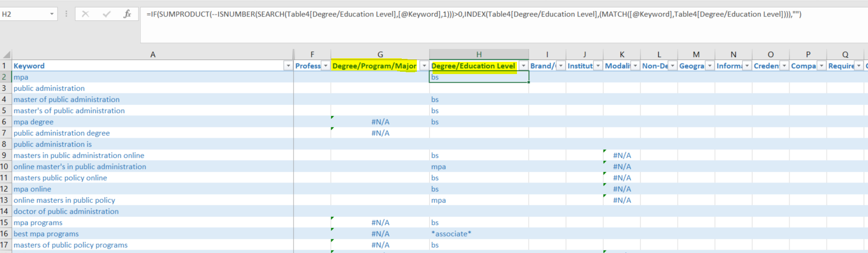Open the Keyword column filter dropdown
Image resolution: width=868 pixels, height=253 pixels.
(288, 66)
